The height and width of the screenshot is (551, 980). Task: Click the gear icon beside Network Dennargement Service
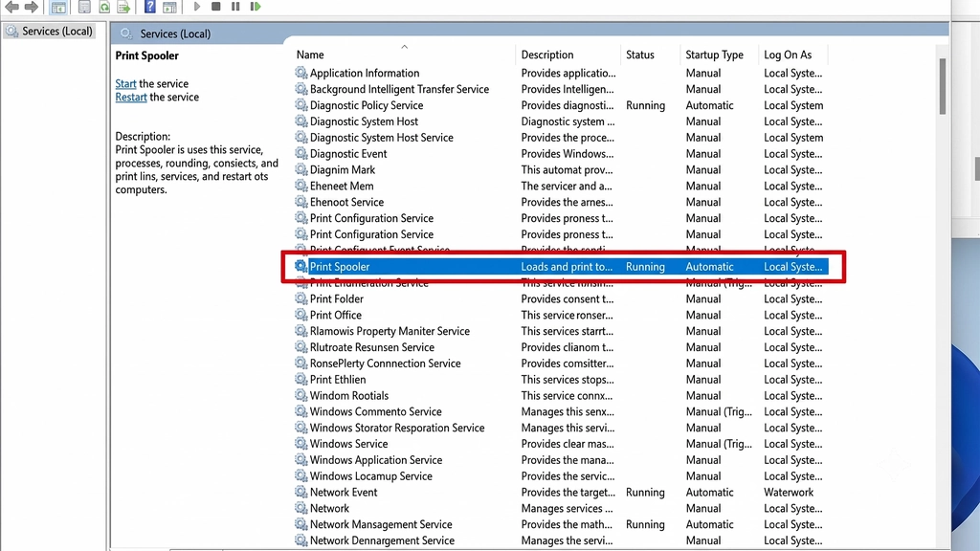click(301, 540)
